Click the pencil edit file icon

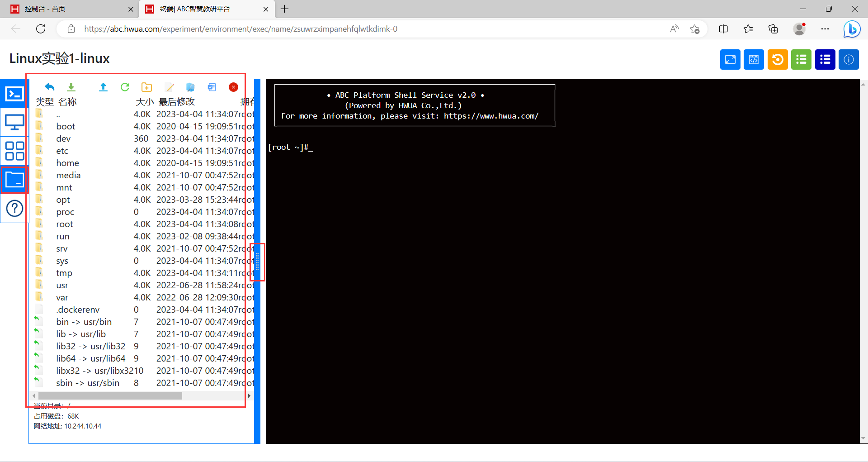pyautogui.click(x=170, y=87)
